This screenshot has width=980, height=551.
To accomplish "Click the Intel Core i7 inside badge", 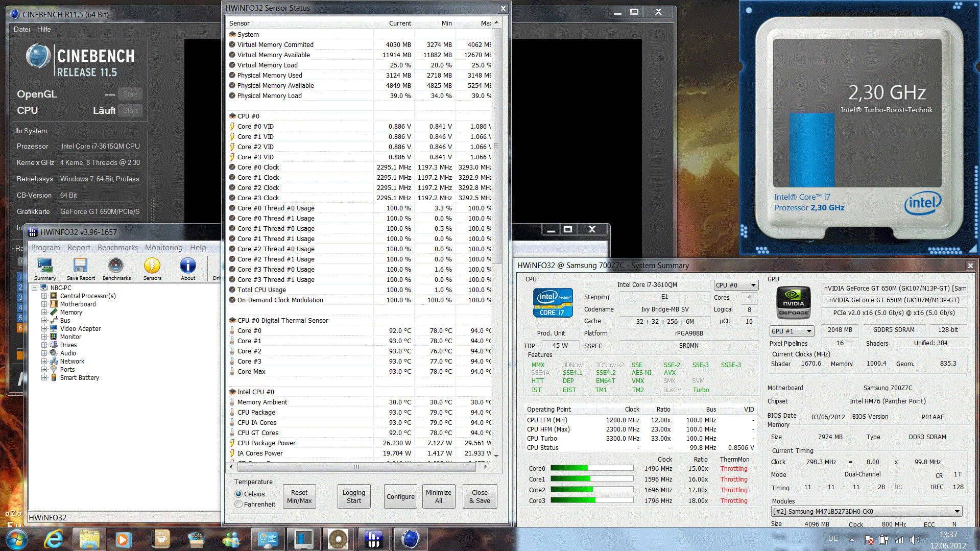I will [553, 303].
